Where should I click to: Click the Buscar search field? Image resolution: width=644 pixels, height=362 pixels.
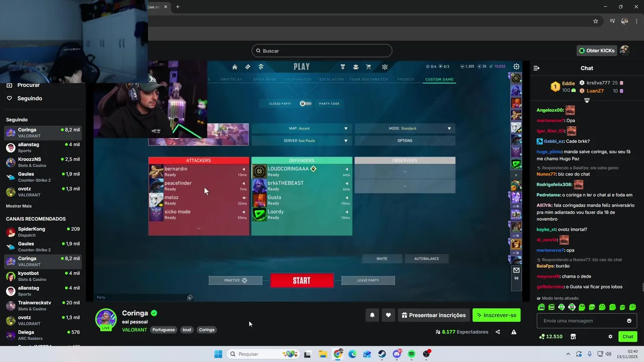322,51
